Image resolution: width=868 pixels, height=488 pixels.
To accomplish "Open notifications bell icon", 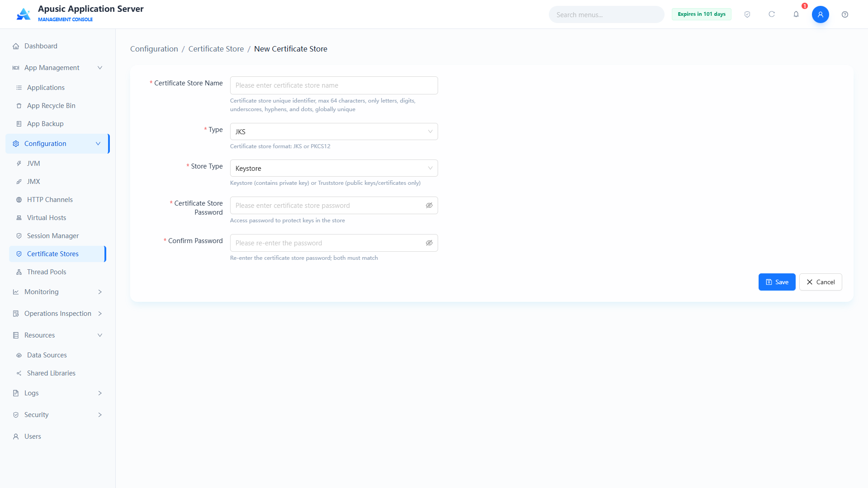I will (x=796, y=14).
